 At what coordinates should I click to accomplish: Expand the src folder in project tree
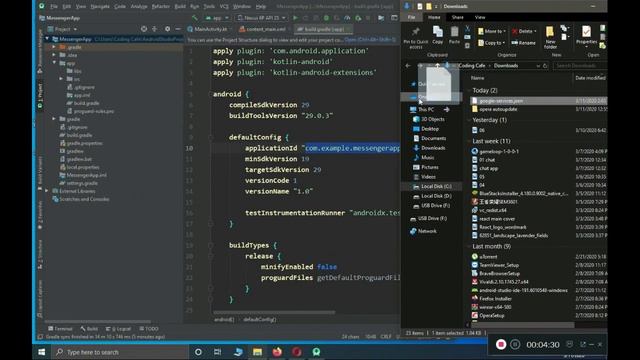(61, 79)
